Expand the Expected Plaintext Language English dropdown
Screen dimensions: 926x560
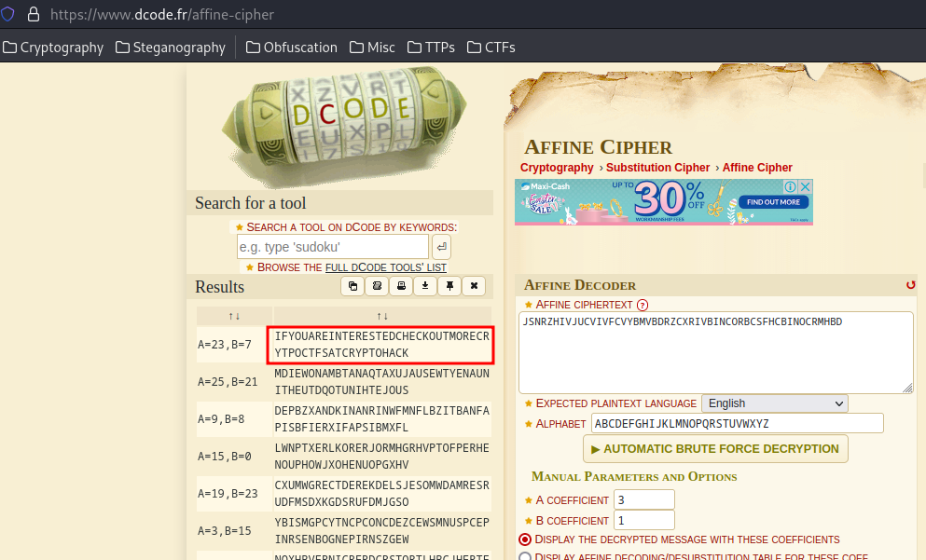pyautogui.click(x=775, y=403)
